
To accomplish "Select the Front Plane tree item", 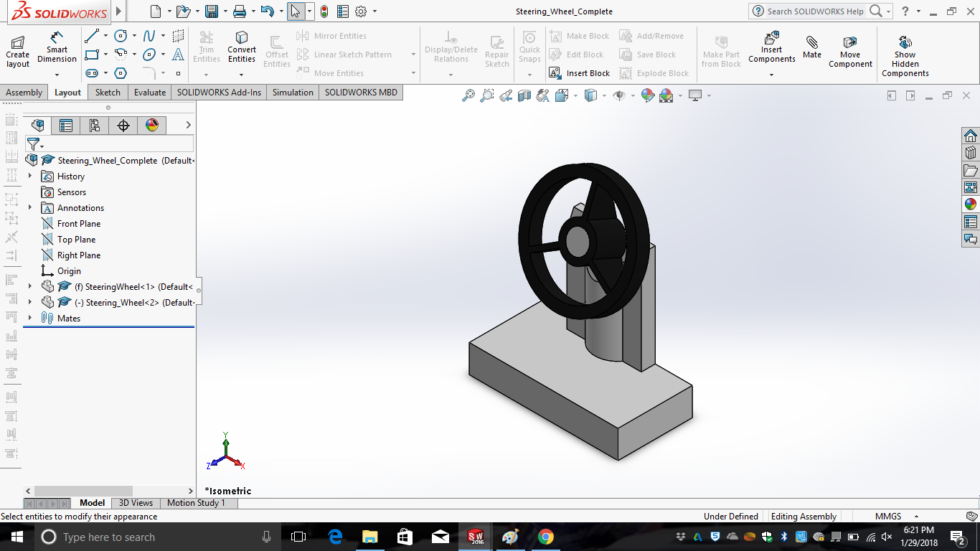I will (71, 224).
